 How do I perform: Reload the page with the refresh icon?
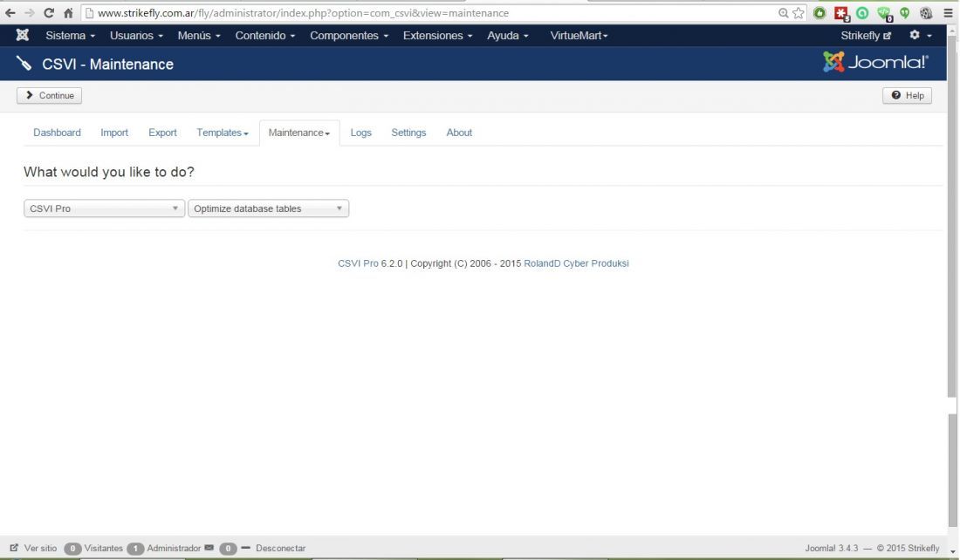[49, 13]
